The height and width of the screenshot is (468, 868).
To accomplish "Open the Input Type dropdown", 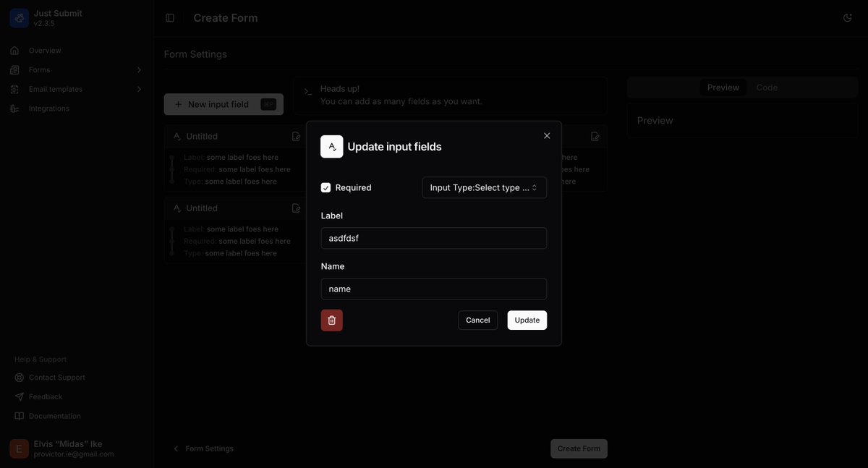I will point(485,188).
